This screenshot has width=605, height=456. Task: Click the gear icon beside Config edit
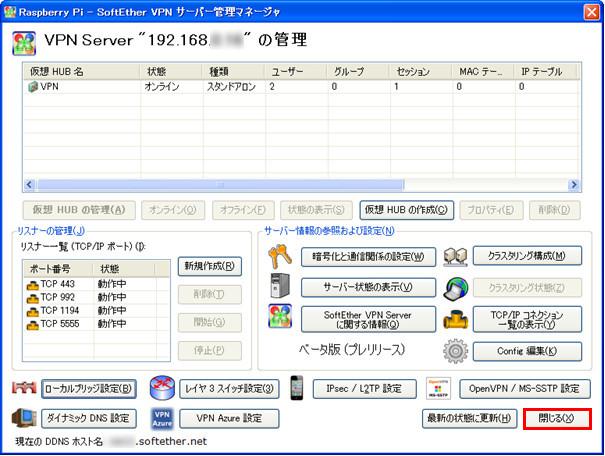click(455, 351)
